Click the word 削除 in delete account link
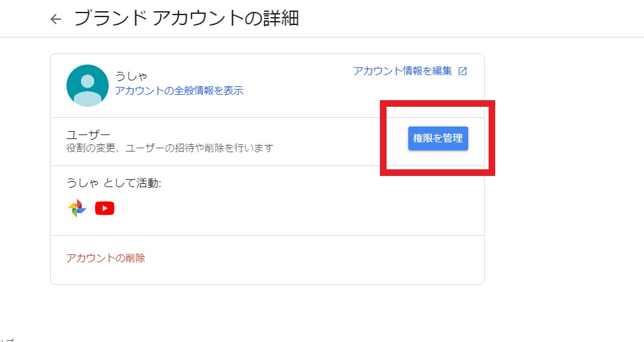644x342 pixels. (136, 258)
